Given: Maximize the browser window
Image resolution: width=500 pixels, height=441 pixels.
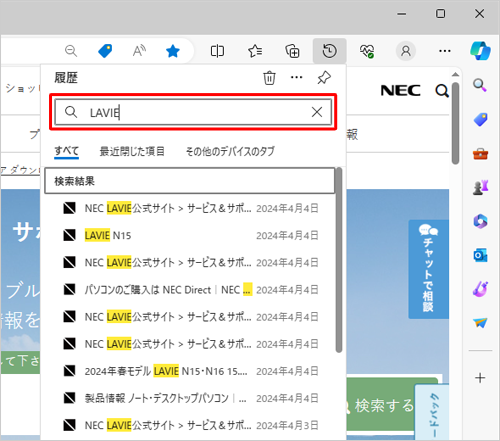Looking at the screenshot, I should coord(440,14).
